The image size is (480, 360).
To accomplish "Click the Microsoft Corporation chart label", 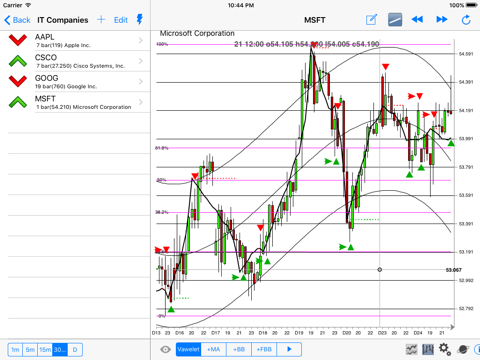I will 197,33.
